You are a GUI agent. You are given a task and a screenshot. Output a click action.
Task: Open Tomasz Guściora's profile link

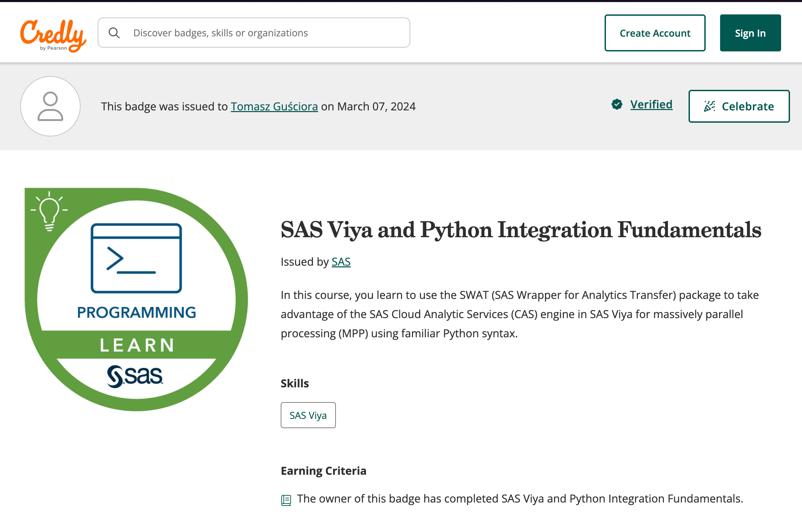point(274,106)
